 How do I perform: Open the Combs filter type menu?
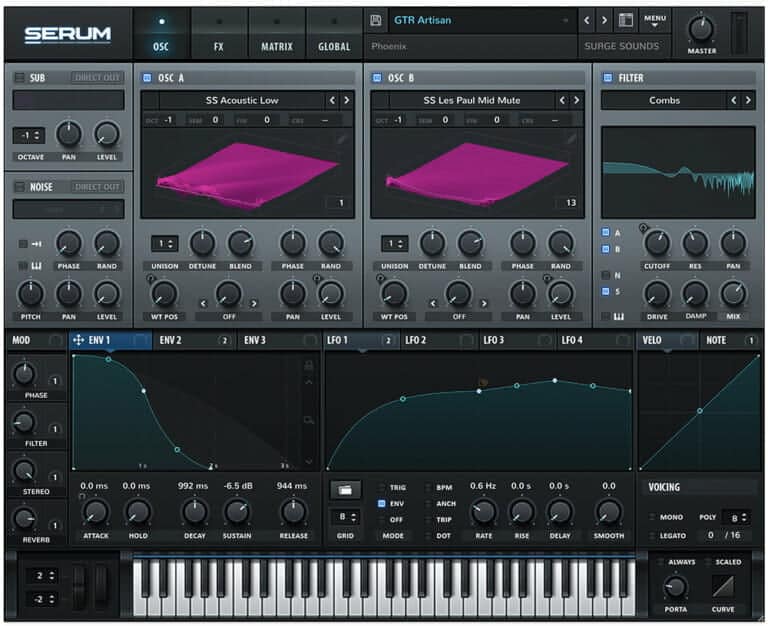pos(664,100)
